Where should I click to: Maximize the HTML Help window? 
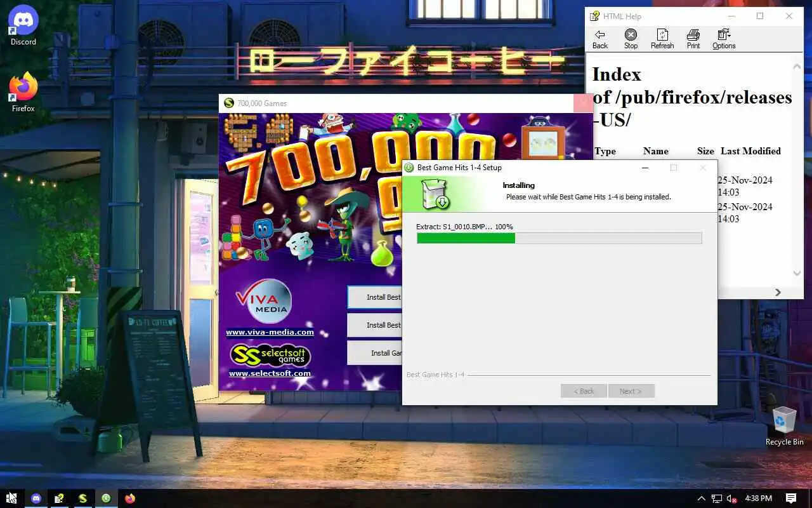click(x=760, y=17)
